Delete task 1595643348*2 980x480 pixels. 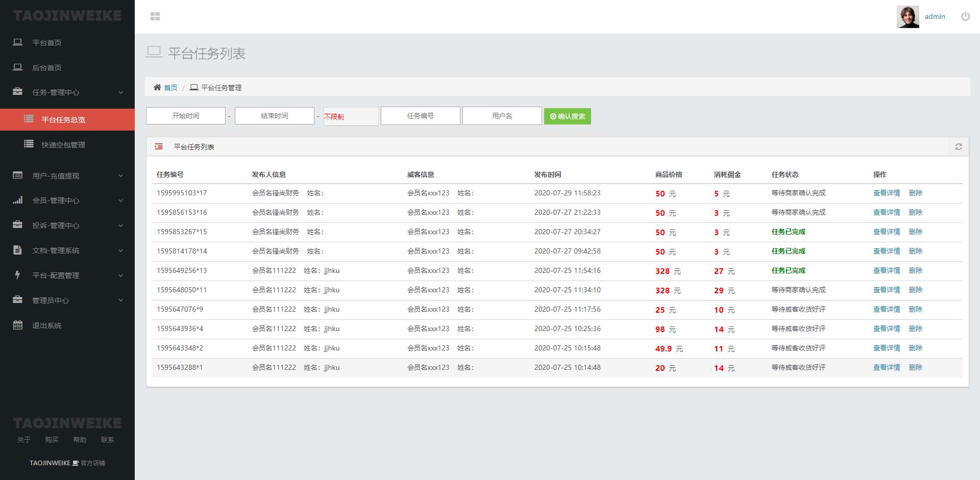coord(916,348)
